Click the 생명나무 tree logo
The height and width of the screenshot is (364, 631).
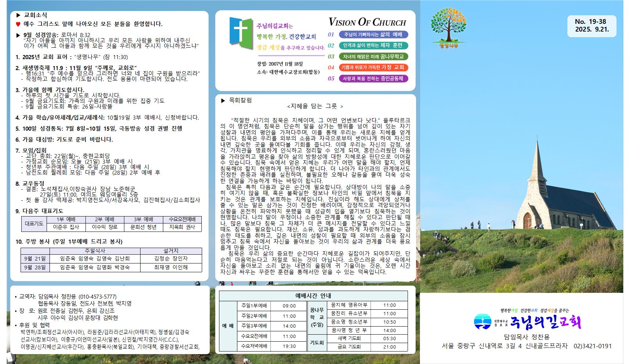(x=448, y=27)
